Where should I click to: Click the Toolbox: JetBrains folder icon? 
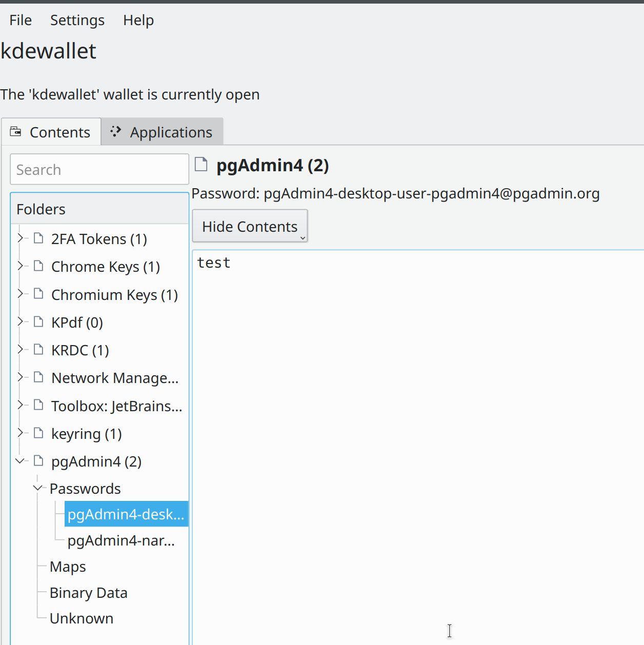coord(38,405)
